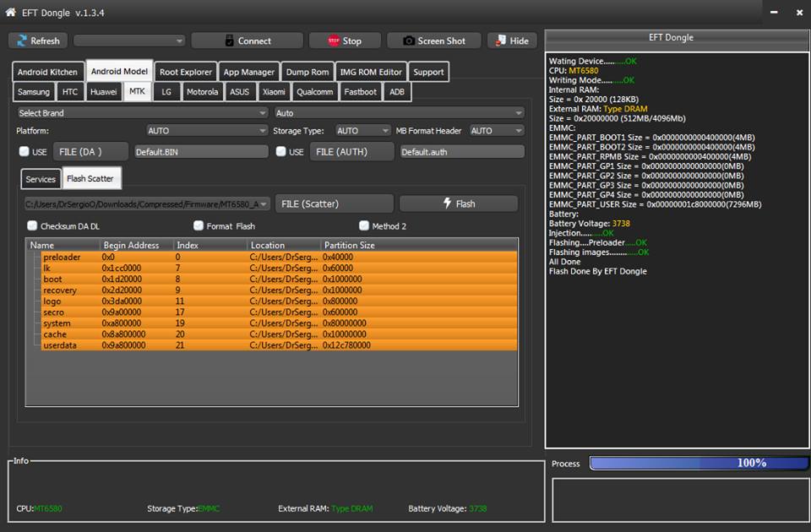
Task: Select the recovery partition row
Action: 61,290
